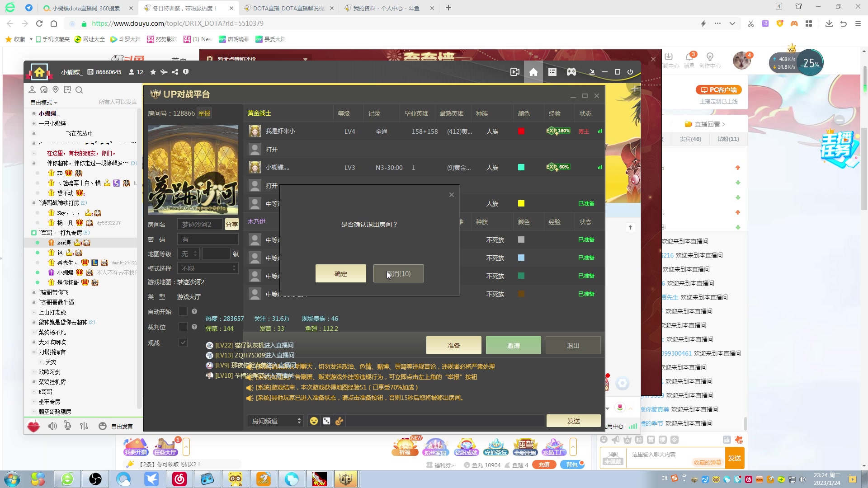Collapse the 刀塔指挥官 channel node
Viewport: 868px width, 488px height.
(33, 352)
